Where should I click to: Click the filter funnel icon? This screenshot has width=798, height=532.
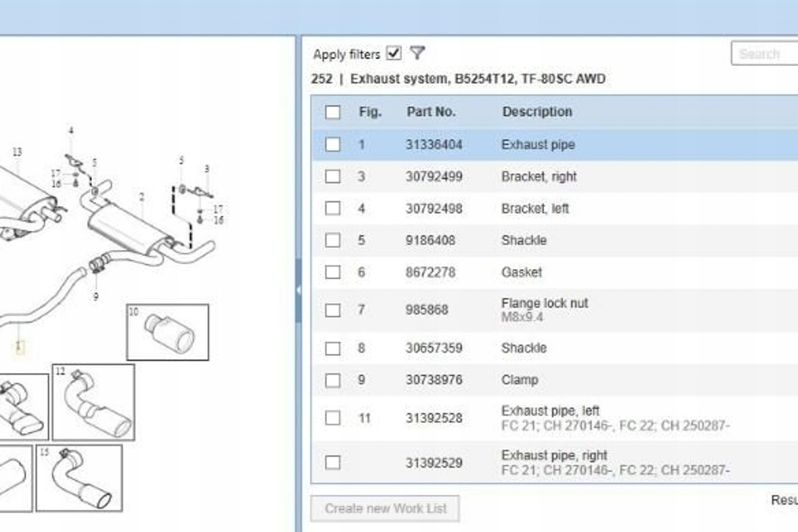coord(417,53)
